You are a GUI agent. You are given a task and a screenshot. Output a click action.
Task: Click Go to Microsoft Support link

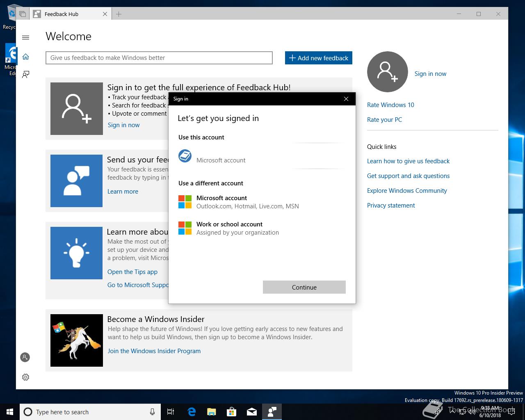(x=138, y=285)
